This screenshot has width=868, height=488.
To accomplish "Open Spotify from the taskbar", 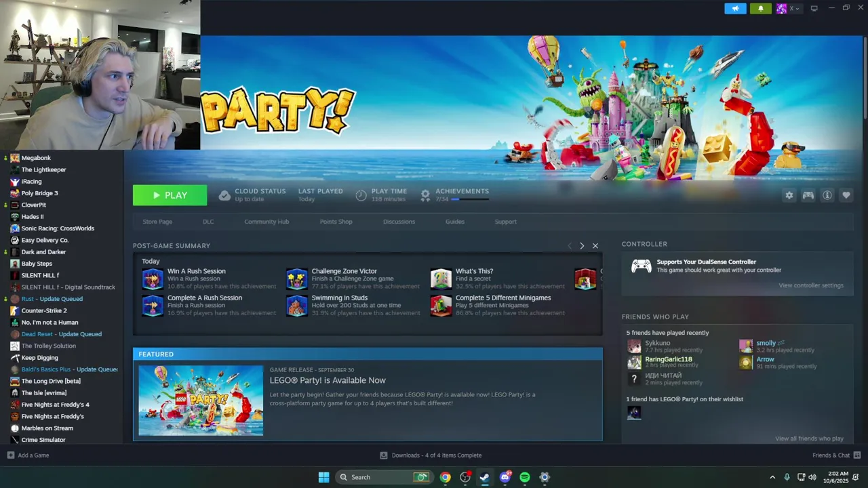I will coord(525,477).
